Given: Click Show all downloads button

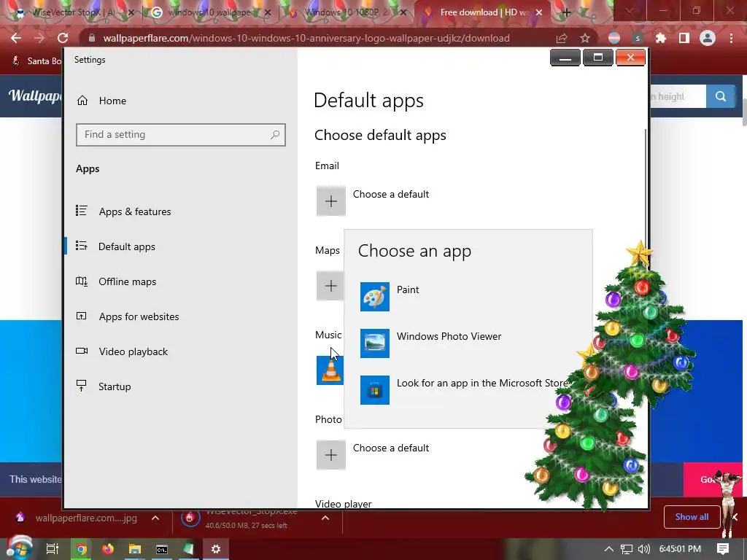Looking at the screenshot, I should click(x=692, y=517).
